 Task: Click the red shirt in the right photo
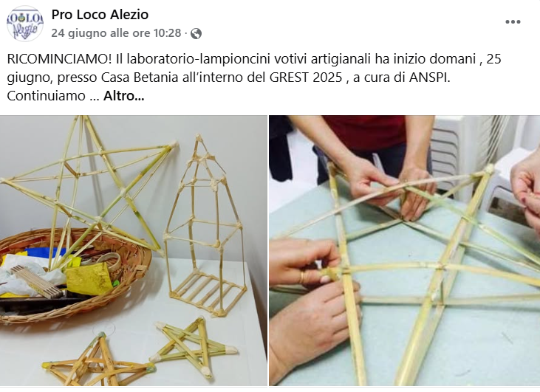coord(364,132)
